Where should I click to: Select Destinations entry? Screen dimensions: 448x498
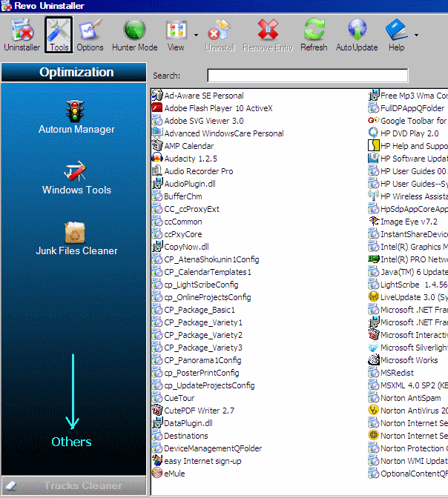pyautogui.click(x=180, y=436)
